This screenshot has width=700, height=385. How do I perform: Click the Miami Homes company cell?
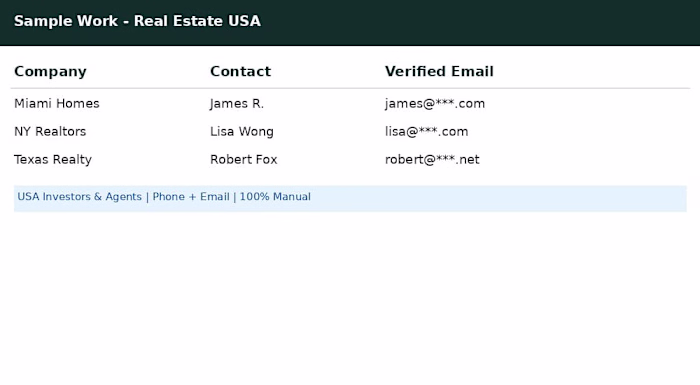tap(57, 104)
